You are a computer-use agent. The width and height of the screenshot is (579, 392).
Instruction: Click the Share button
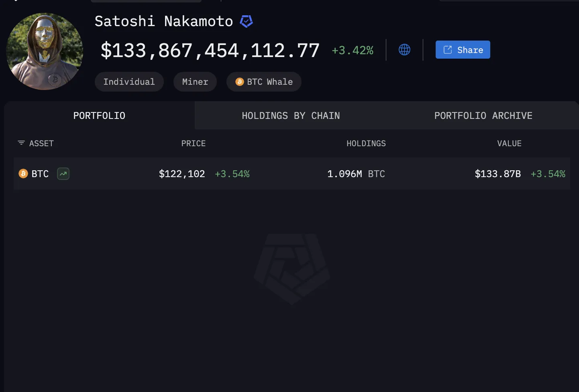click(463, 49)
